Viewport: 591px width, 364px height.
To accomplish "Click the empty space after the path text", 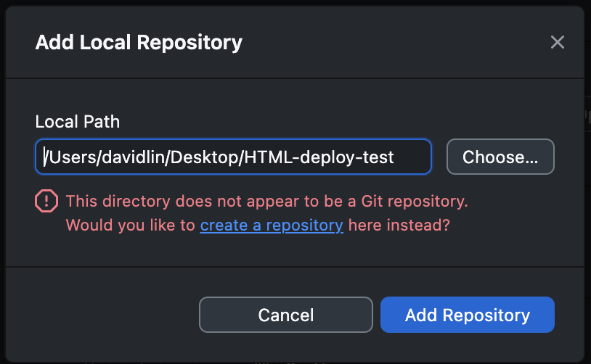I will (x=412, y=157).
